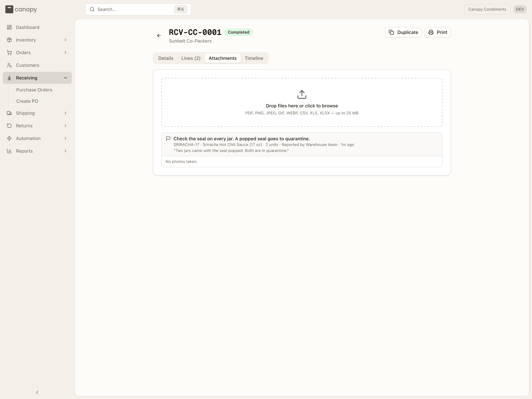
Task: Go to Customers page
Action: pyautogui.click(x=37, y=65)
